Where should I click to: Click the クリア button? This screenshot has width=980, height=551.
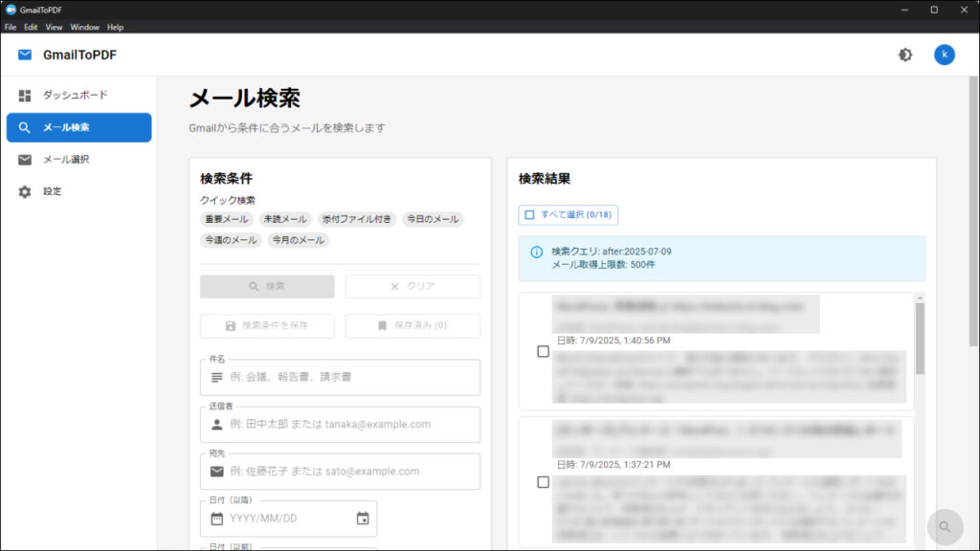pos(412,286)
